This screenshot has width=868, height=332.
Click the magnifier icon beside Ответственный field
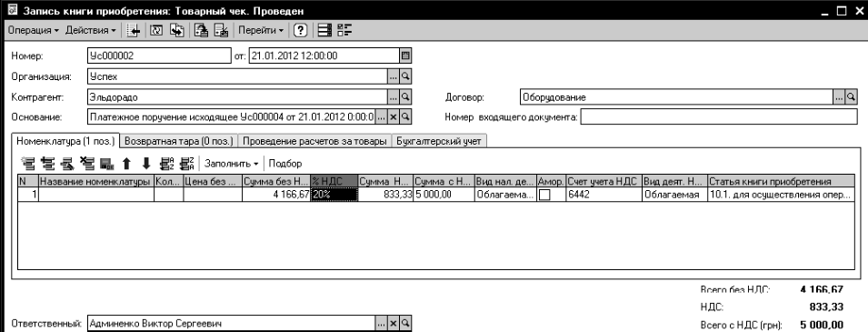(405, 324)
